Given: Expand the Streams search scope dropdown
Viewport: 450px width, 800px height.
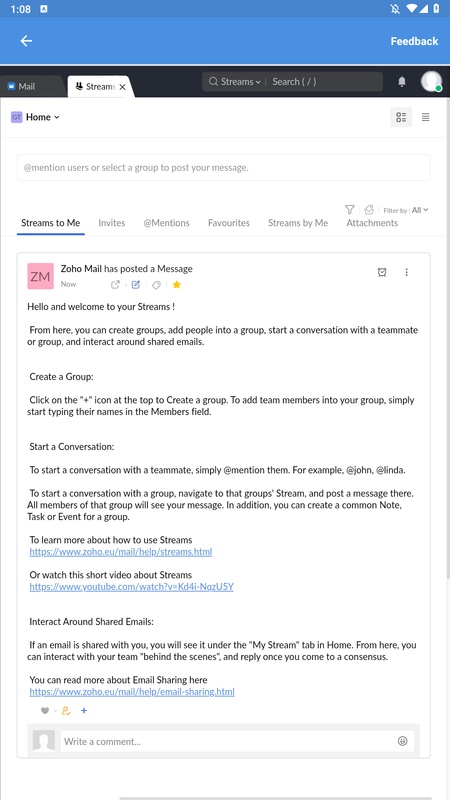Looking at the screenshot, I should coord(235,82).
